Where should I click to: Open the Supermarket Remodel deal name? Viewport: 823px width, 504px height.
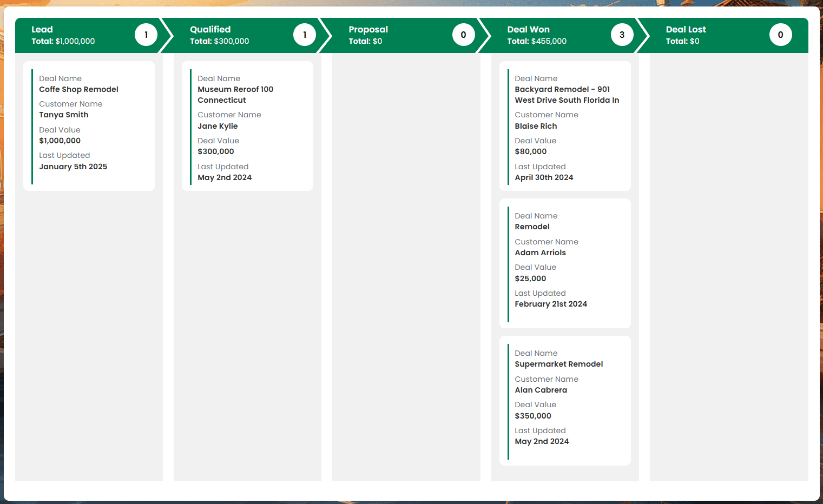tap(558, 364)
